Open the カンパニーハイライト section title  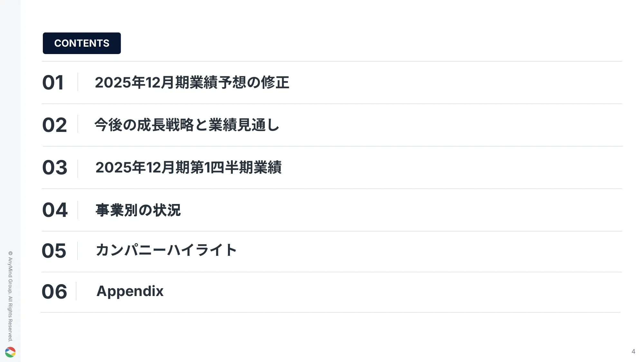166,250
